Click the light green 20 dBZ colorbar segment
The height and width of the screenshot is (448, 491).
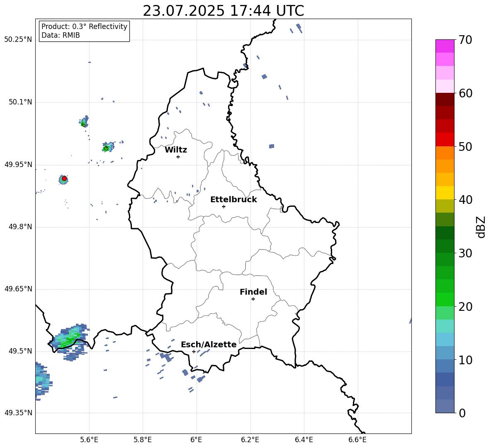(445, 312)
